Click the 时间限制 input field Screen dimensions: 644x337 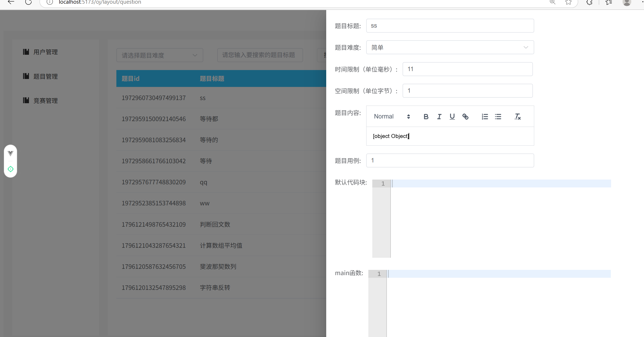click(x=467, y=69)
